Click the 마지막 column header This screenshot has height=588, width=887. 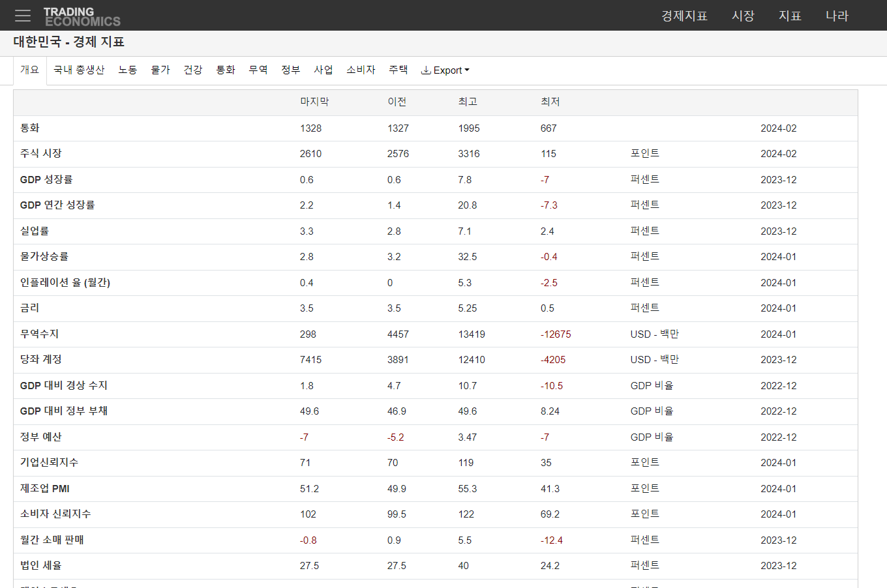click(x=314, y=102)
